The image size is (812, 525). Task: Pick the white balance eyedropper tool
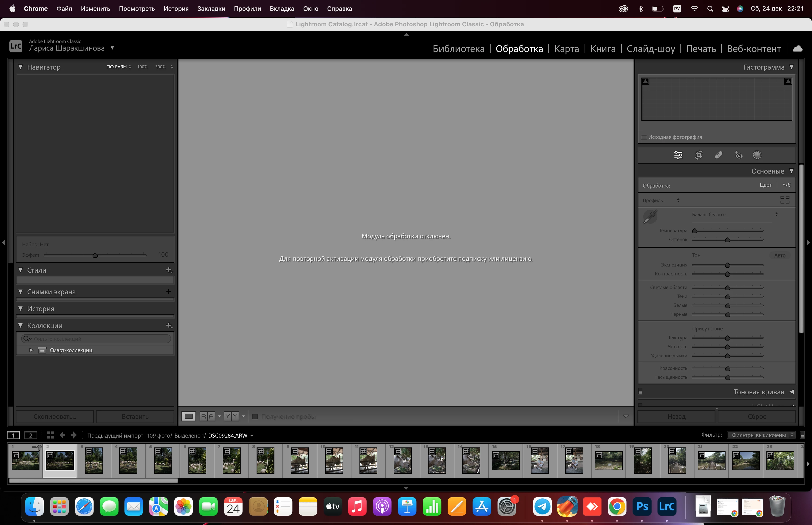coord(650,216)
